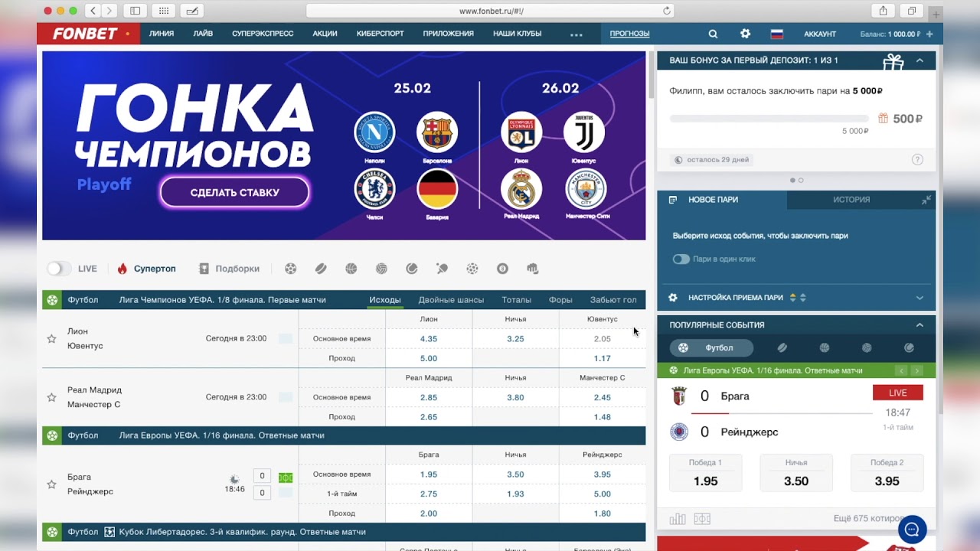Open the Лайв menu
The height and width of the screenshot is (551, 980).
coord(203,34)
